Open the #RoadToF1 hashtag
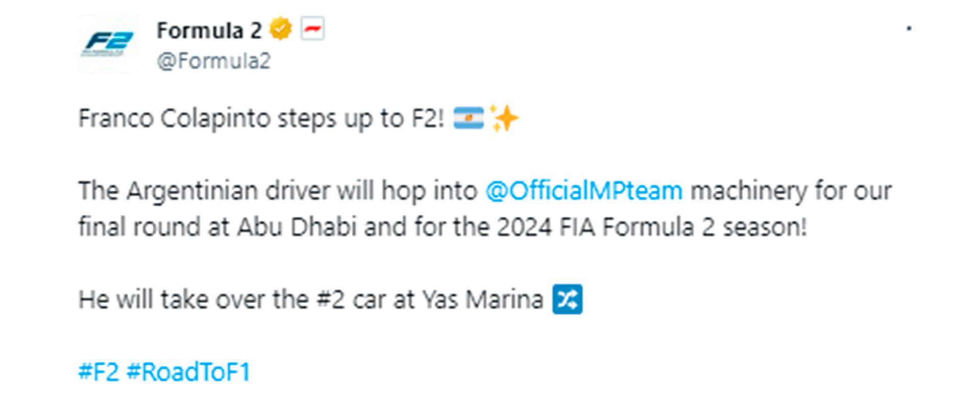The image size is (980, 401). click(188, 372)
